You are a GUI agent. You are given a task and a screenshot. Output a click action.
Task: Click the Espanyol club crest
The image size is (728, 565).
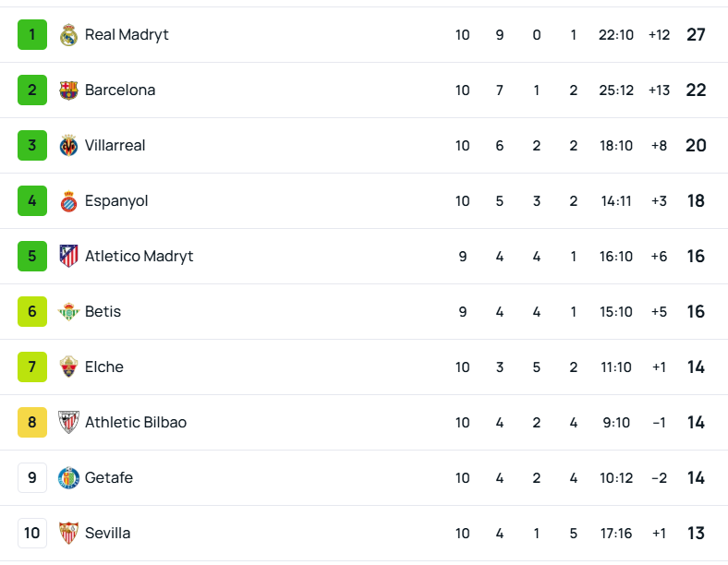pyautogui.click(x=68, y=201)
